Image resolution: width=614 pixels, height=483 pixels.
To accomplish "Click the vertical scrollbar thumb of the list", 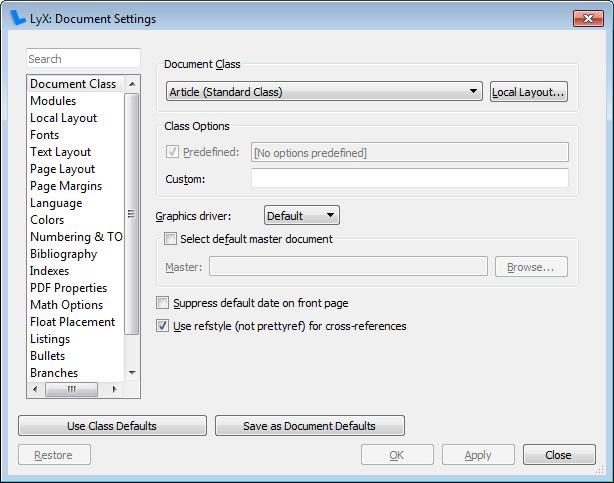I will pyautogui.click(x=132, y=214).
